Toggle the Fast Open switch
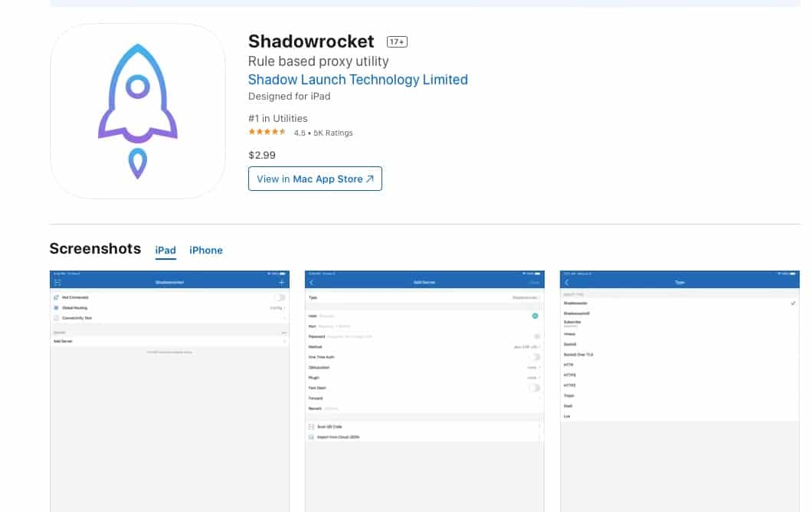The width and height of the screenshot is (812, 512). 535,388
